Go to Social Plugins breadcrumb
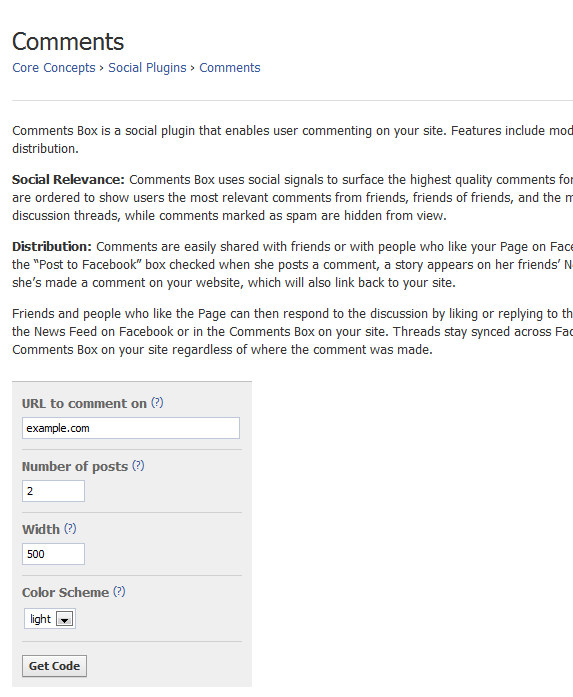Image resolution: width=573 pixels, height=697 pixels. [147, 68]
